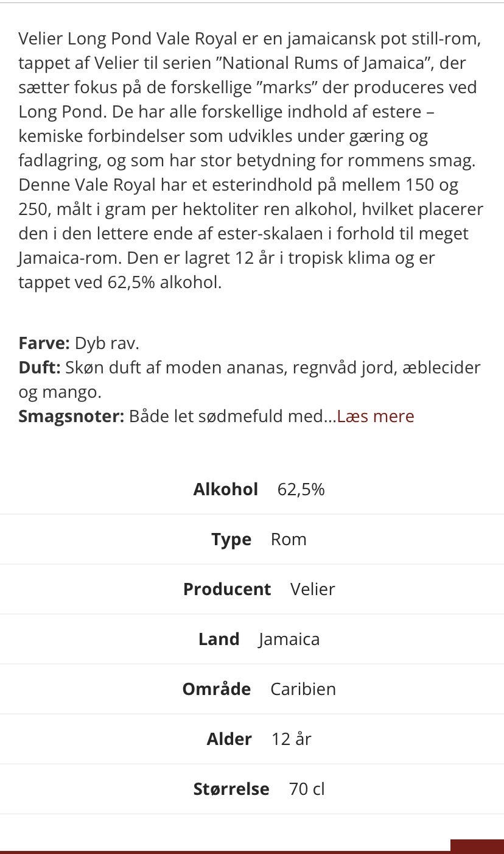Viewport: 504px width, 854px height.
Task: Click the Smagsnoter label
Action: point(71,416)
